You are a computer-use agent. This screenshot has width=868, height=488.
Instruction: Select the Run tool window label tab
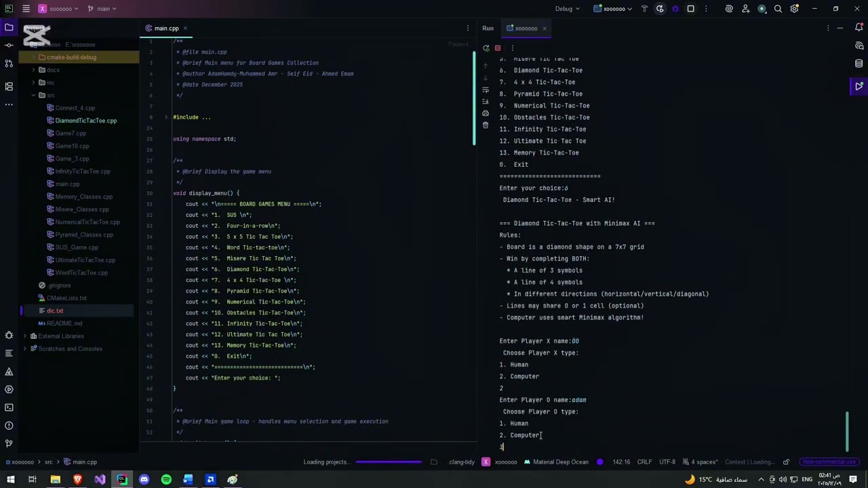pyautogui.click(x=488, y=28)
